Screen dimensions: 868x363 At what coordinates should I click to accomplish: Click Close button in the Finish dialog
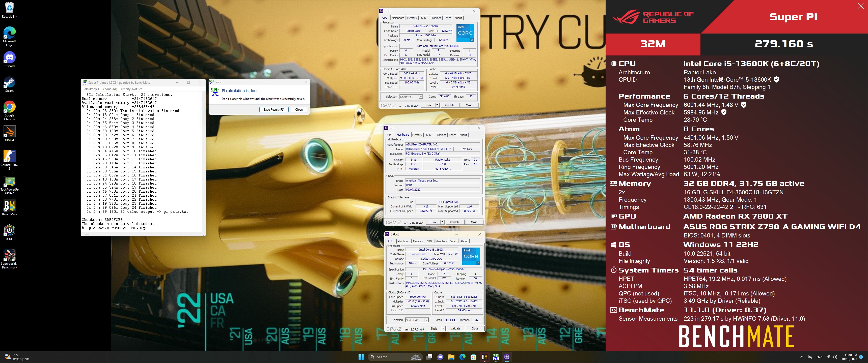click(x=299, y=110)
